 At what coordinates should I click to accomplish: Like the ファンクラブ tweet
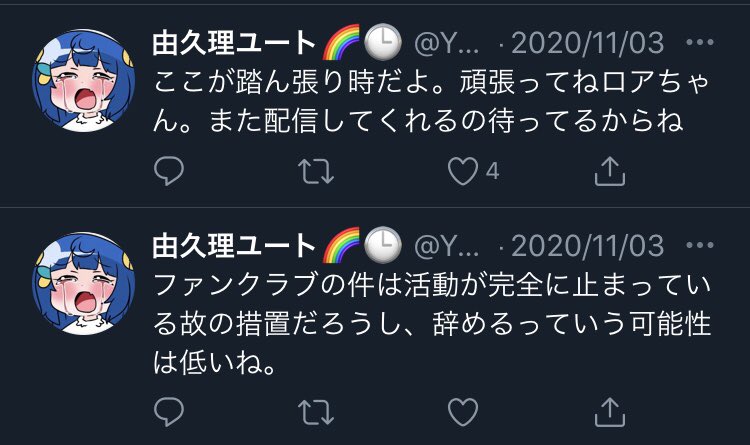click(463, 412)
